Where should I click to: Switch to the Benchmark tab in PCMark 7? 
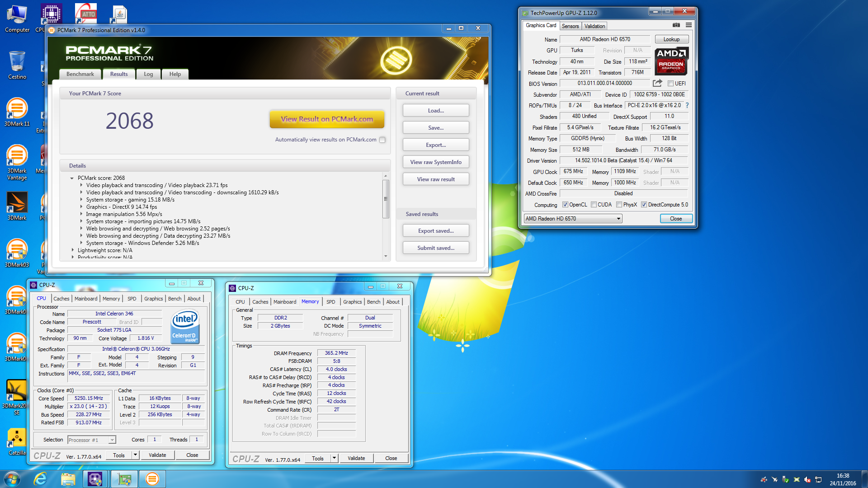pyautogui.click(x=80, y=74)
